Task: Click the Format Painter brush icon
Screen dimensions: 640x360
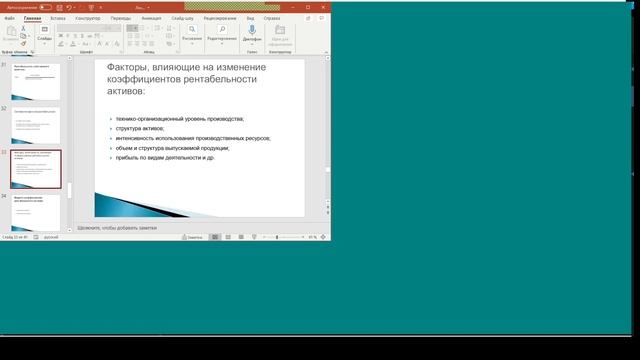Action: click(23, 44)
